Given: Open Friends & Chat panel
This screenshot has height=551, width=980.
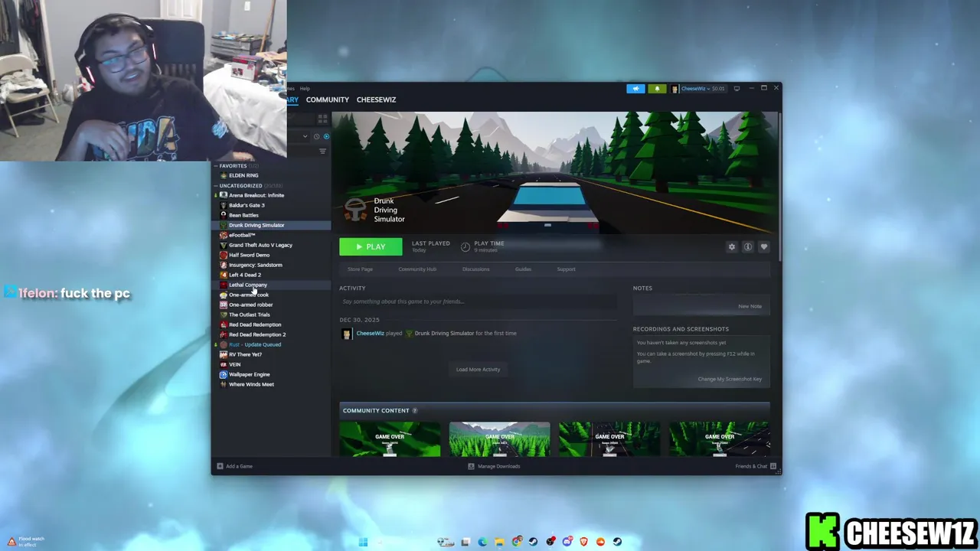Looking at the screenshot, I should [756, 466].
